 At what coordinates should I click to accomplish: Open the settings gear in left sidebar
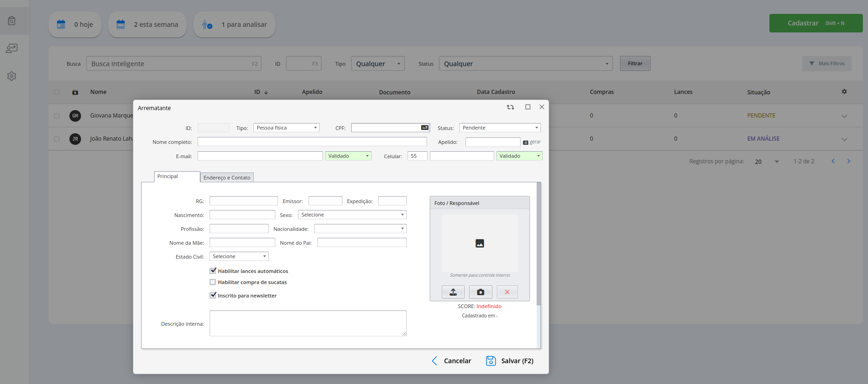coord(12,76)
